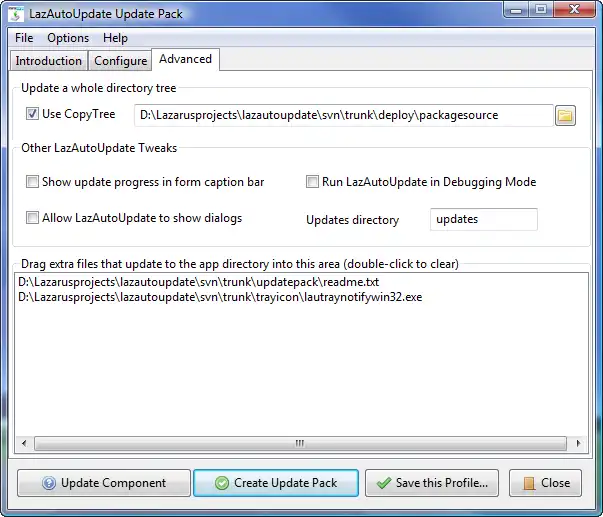The width and height of the screenshot is (603, 517).
Task: Click the CopyTree folder browse icon
Action: pos(565,115)
